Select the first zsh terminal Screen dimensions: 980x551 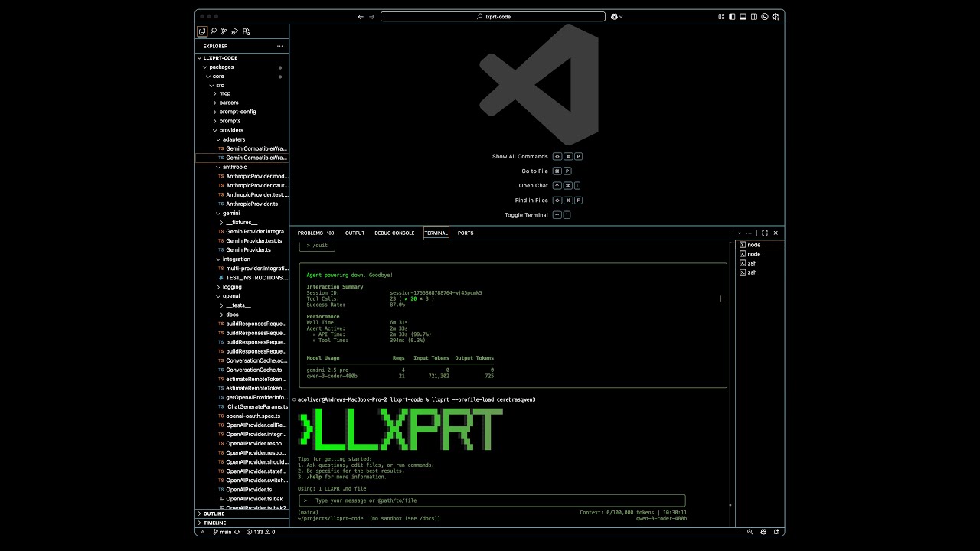759,263
